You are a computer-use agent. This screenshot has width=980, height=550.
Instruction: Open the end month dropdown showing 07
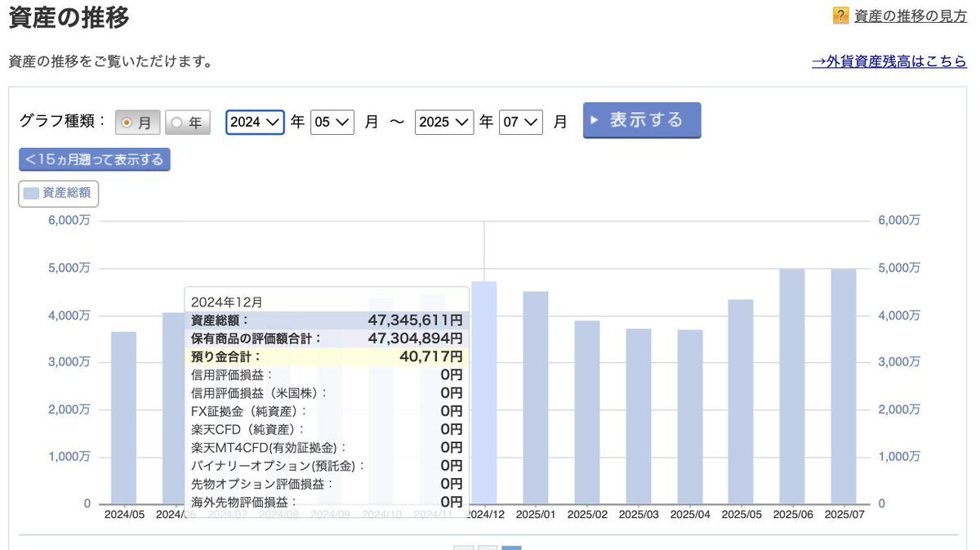[x=521, y=122]
